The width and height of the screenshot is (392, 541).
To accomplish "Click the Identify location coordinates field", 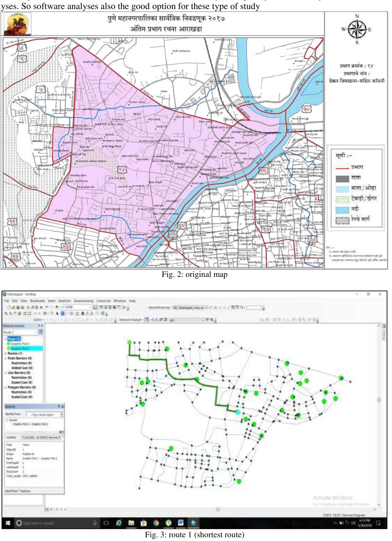I will point(41,437).
